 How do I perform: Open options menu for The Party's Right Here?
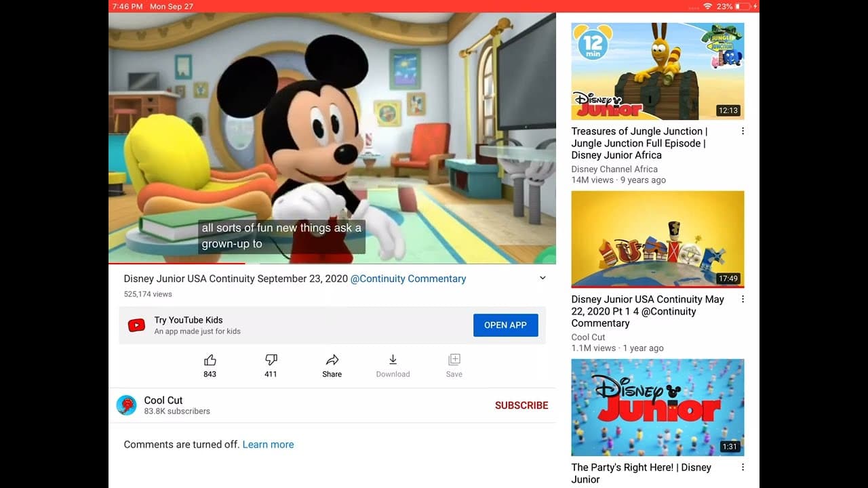pos(743,467)
